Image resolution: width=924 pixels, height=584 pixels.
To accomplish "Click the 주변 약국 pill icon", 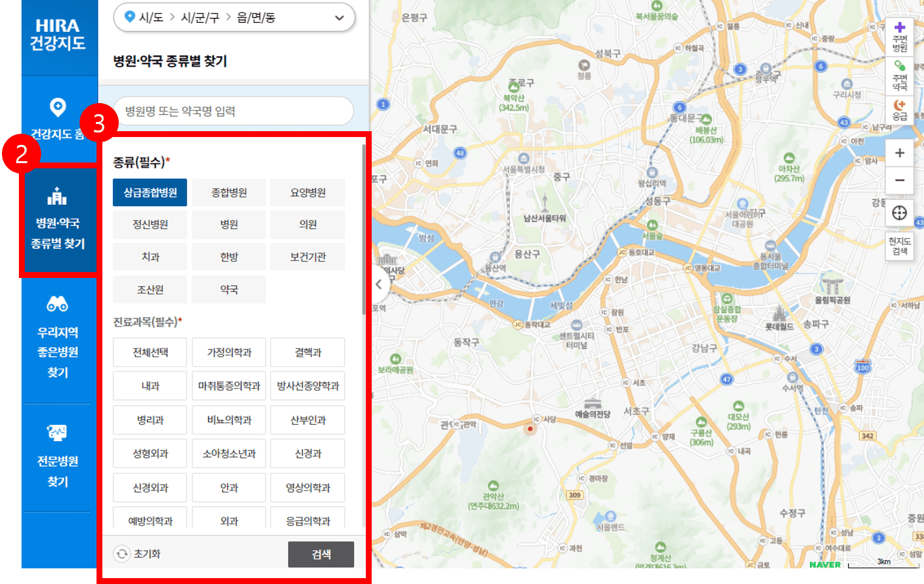I will click(x=899, y=72).
